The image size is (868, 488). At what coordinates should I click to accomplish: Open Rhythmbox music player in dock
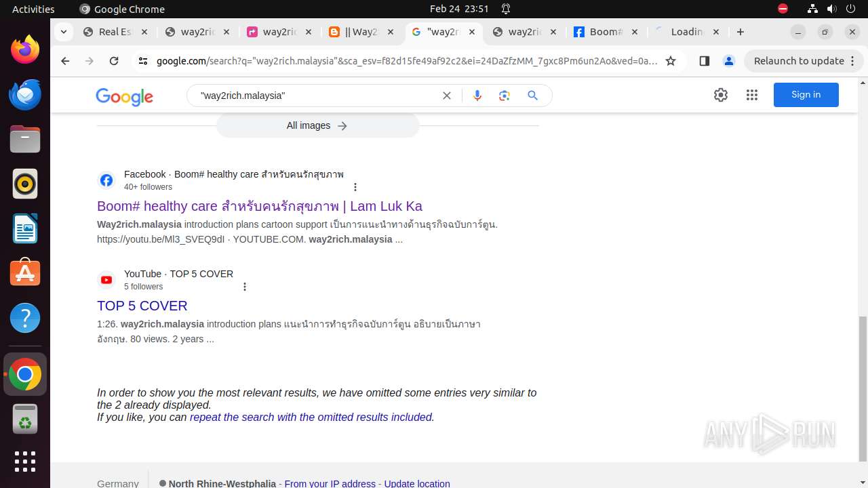(x=25, y=184)
